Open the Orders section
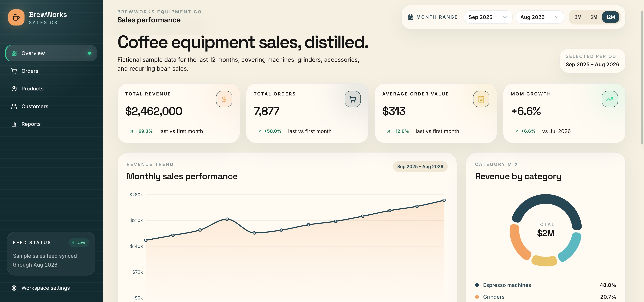The width and height of the screenshot is (644, 302). tap(51, 71)
